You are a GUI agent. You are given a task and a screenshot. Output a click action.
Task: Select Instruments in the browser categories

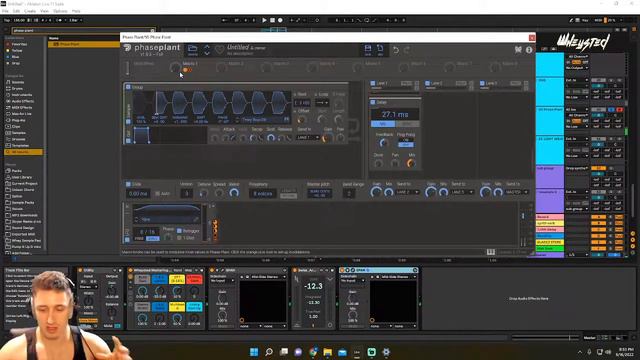coord(22,95)
